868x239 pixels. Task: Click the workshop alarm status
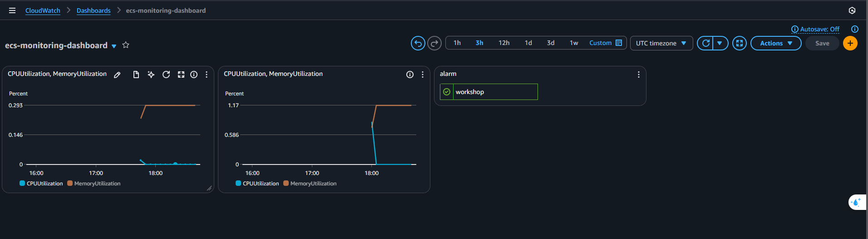point(489,92)
